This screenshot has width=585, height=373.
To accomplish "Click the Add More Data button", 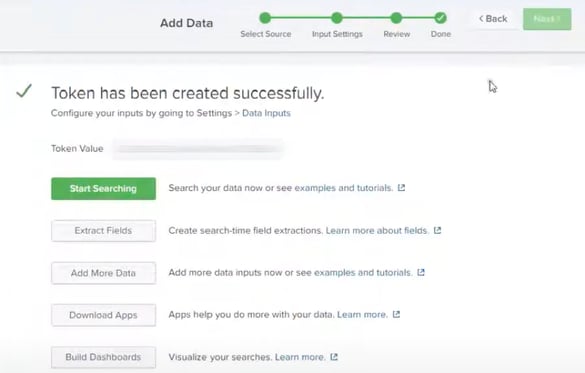I will coord(103,273).
